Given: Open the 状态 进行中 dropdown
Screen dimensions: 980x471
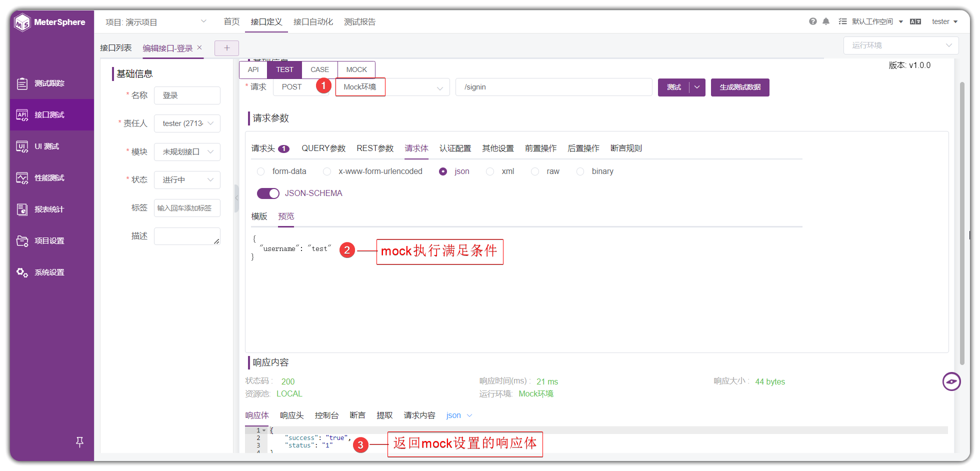Looking at the screenshot, I should (x=187, y=180).
